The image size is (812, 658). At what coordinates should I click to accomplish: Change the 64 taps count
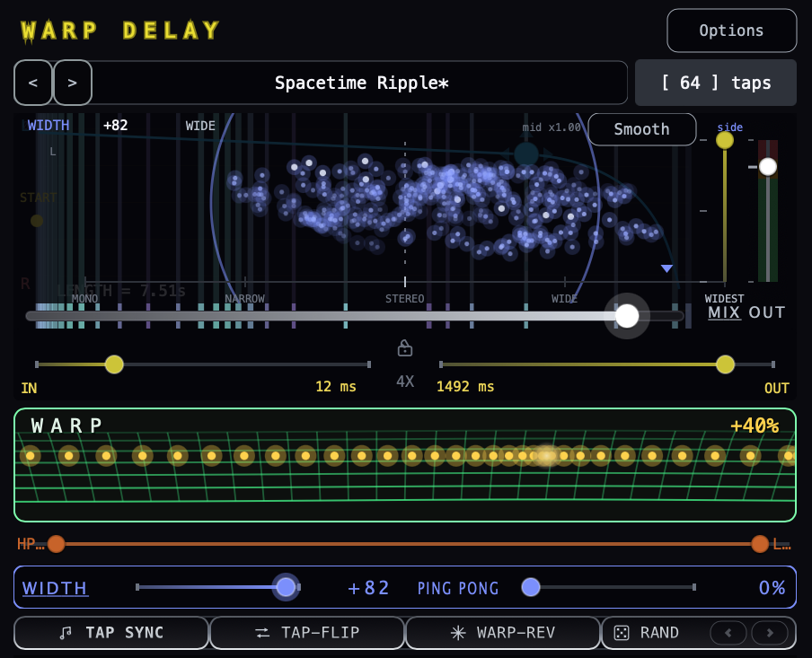tap(716, 83)
